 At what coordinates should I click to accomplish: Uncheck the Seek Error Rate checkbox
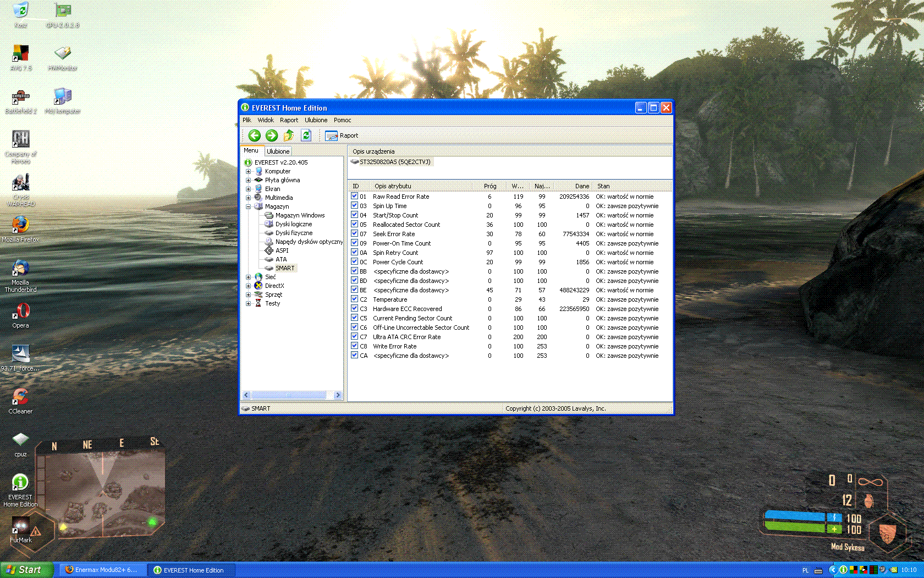(x=355, y=233)
